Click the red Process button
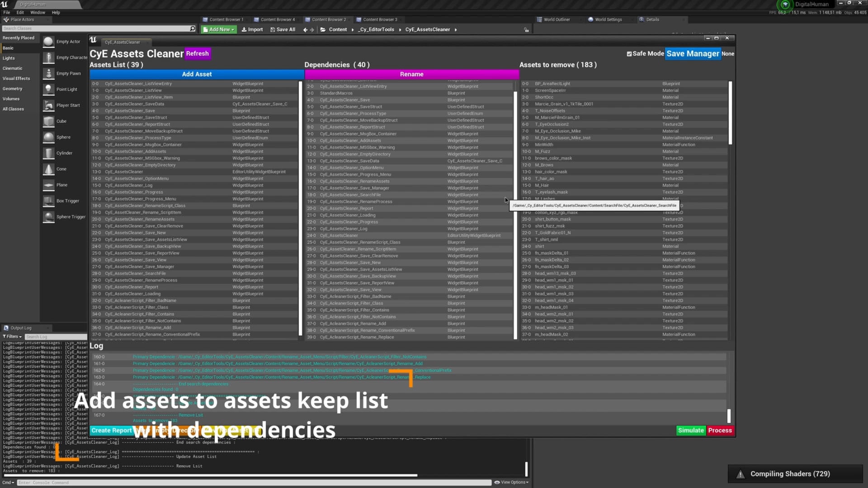 pyautogui.click(x=720, y=430)
